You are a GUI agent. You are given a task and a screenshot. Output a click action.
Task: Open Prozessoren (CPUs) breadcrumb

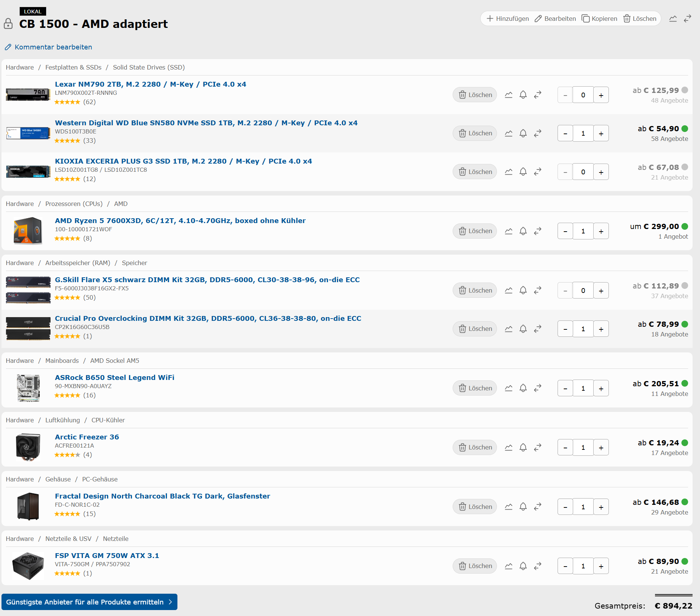pyautogui.click(x=74, y=204)
